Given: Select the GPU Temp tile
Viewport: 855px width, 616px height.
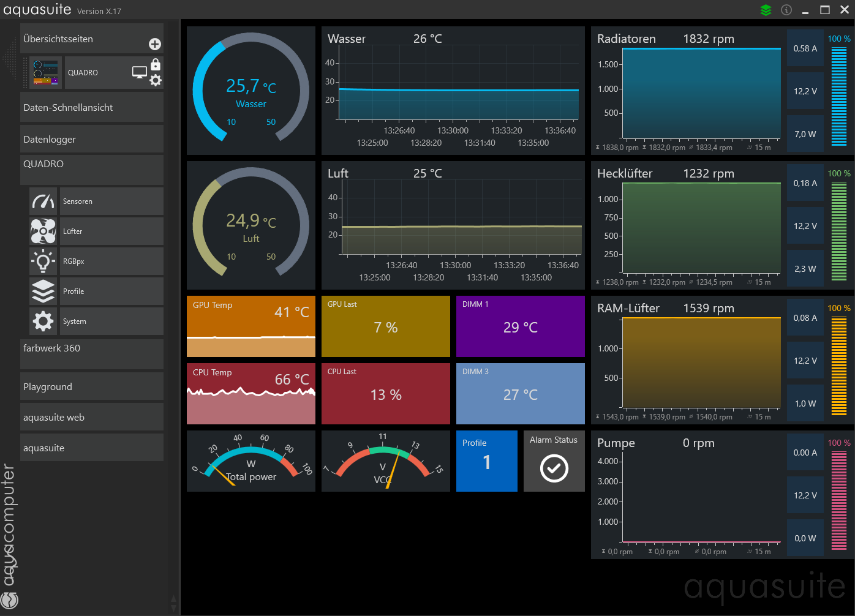Looking at the screenshot, I should point(251,326).
